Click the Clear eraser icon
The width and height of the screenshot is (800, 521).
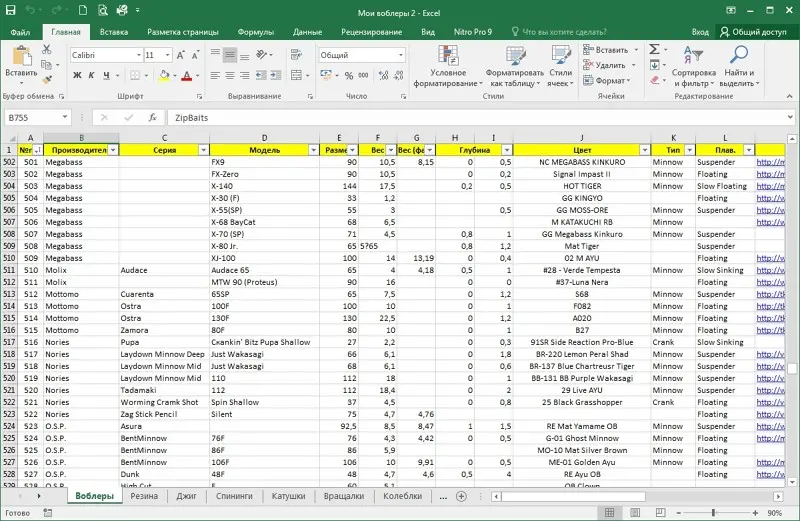pos(655,80)
